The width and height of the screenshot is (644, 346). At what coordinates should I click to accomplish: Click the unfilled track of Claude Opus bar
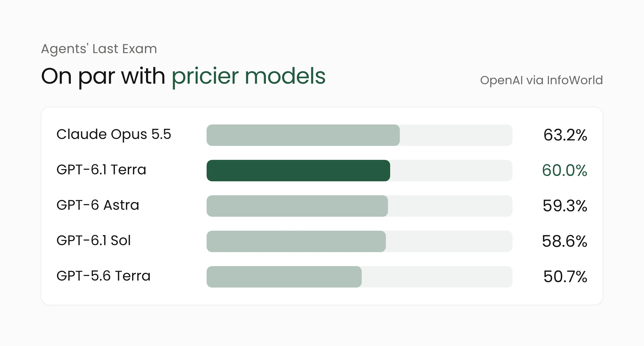tap(456, 135)
